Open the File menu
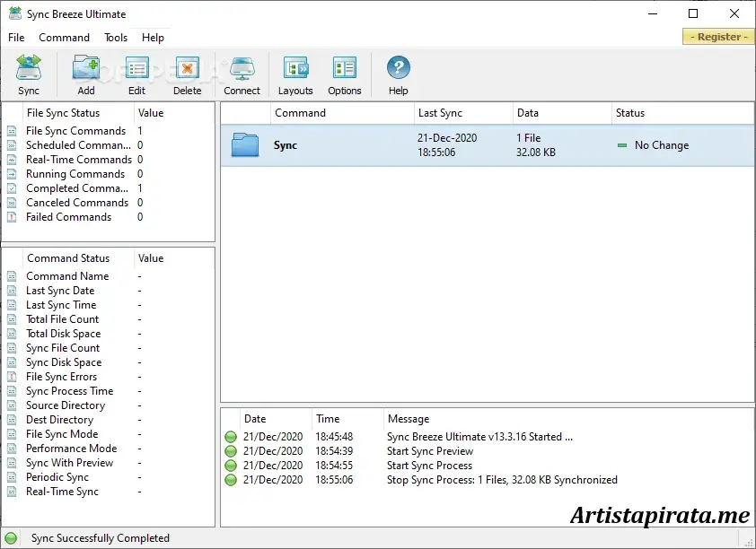This screenshot has width=756, height=549. click(x=15, y=38)
